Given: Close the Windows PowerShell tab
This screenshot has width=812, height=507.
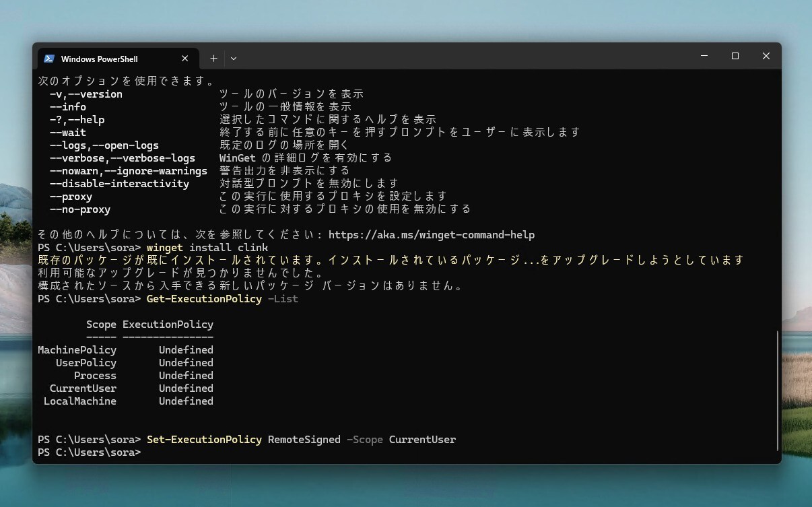Looking at the screenshot, I should tap(184, 58).
